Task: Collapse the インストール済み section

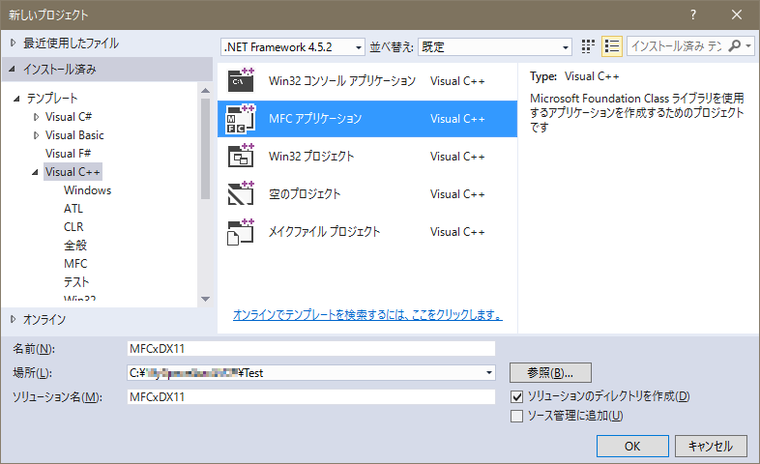Action: pyautogui.click(x=12, y=69)
